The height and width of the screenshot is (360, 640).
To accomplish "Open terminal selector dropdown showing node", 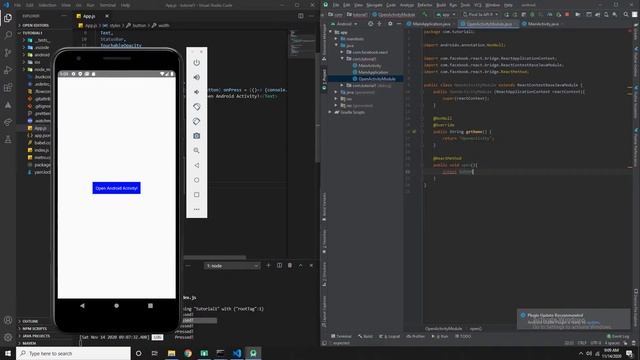I will (232, 266).
